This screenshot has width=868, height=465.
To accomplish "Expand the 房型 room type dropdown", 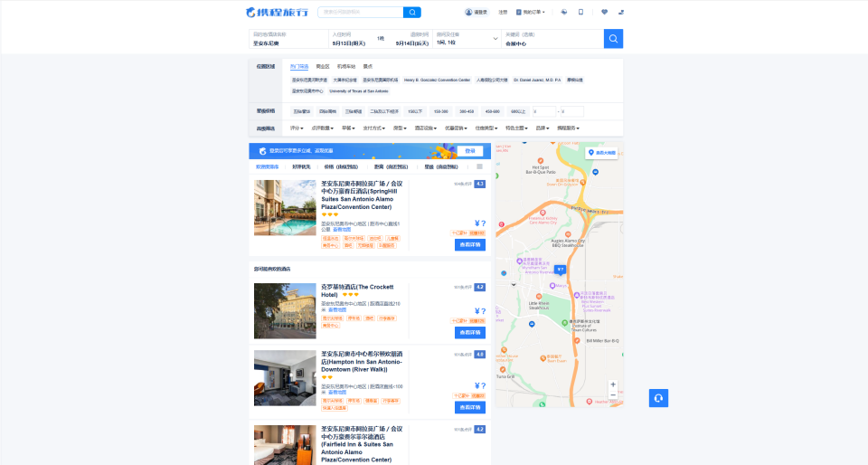I will pos(400,128).
